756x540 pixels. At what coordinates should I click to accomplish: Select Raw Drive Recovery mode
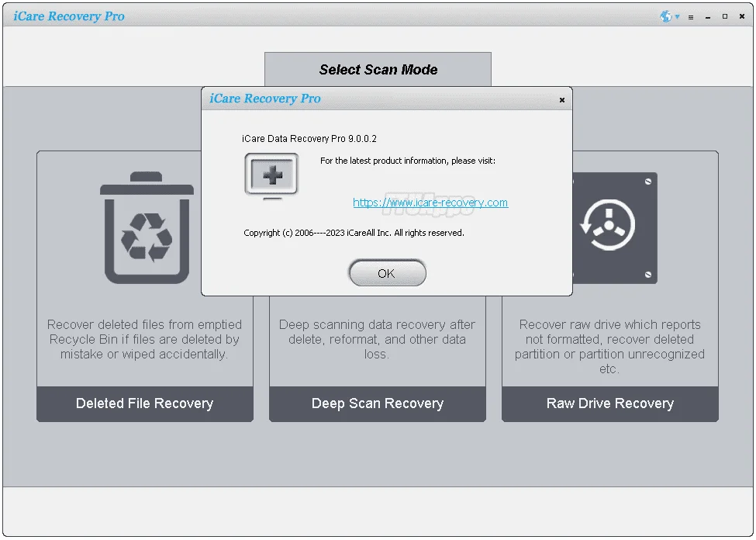point(610,403)
